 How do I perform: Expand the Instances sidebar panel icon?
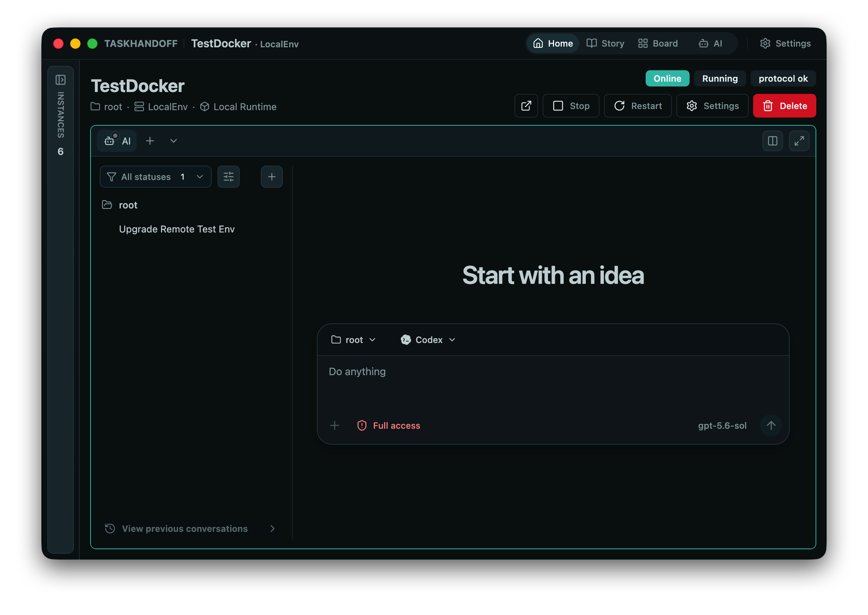click(x=61, y=80)
